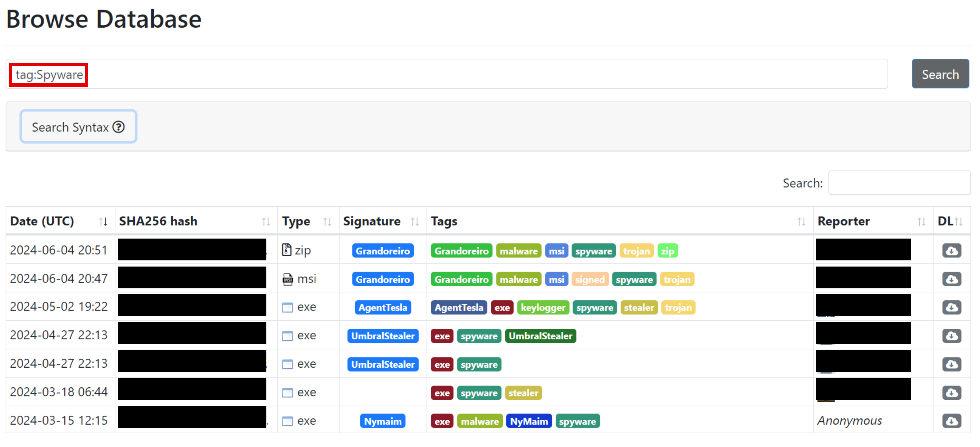The image size is (980, 447).
Task: Open the Nymaim signature link
Action: point(382,421)
